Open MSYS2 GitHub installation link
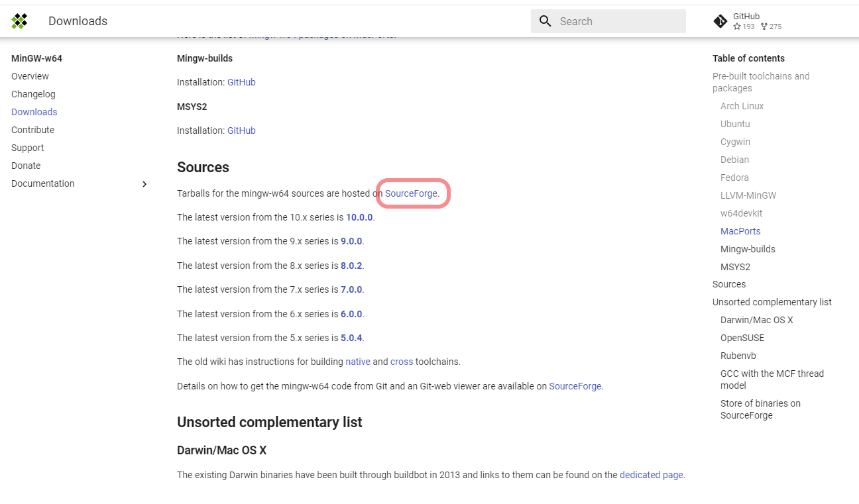The image size is (859, 504). [241, 130]
